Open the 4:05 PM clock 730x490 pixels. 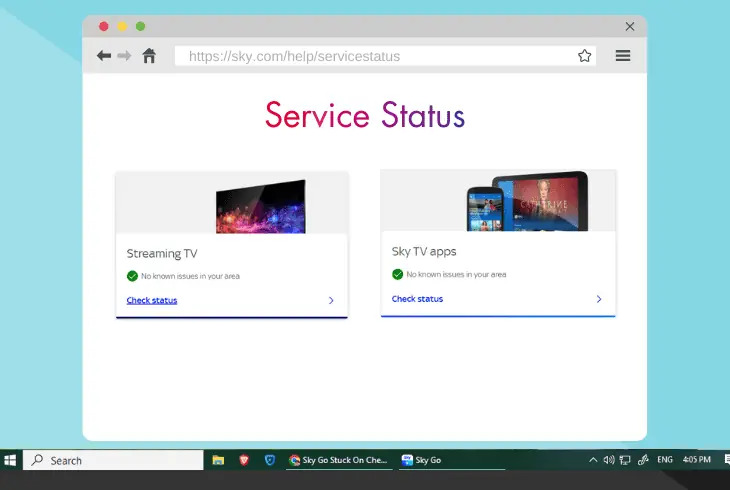point(696,460)
